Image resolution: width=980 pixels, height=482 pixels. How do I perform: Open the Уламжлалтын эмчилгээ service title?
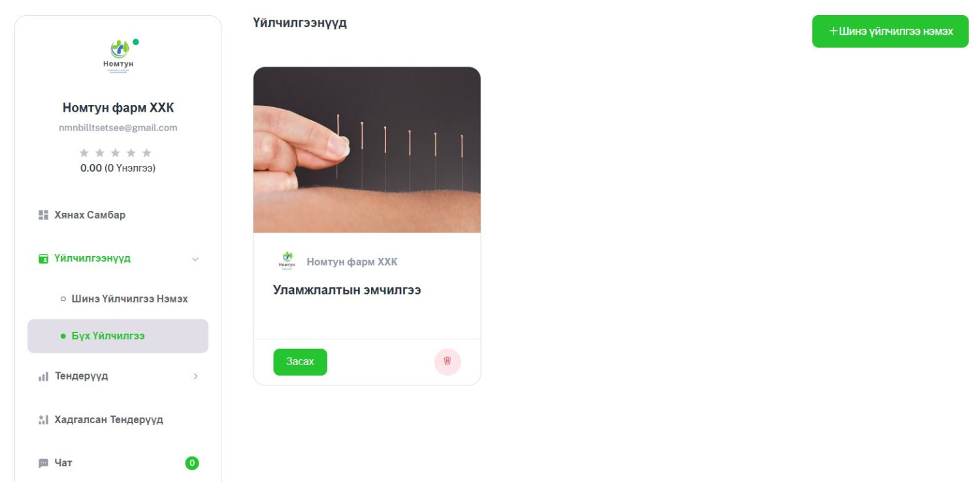347,290
